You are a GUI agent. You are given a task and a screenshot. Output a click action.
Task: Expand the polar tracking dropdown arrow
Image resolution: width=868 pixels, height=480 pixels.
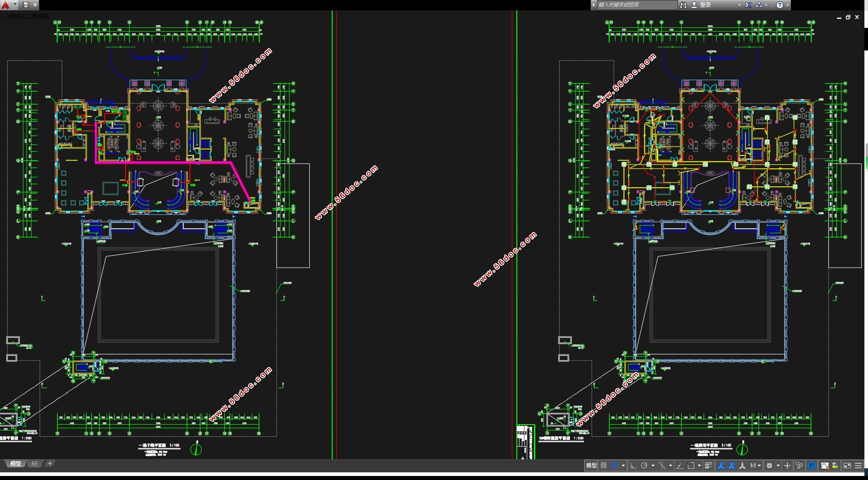(x=653, y=466)
